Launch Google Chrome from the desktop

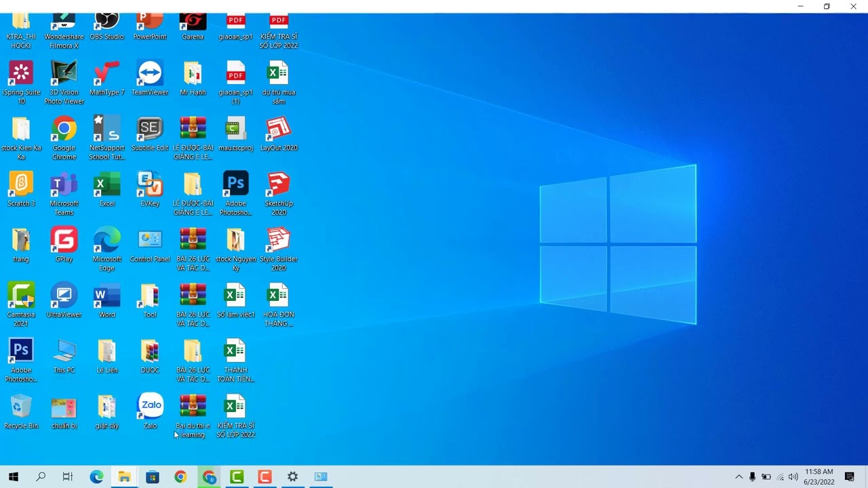click(x=64, y=138)
